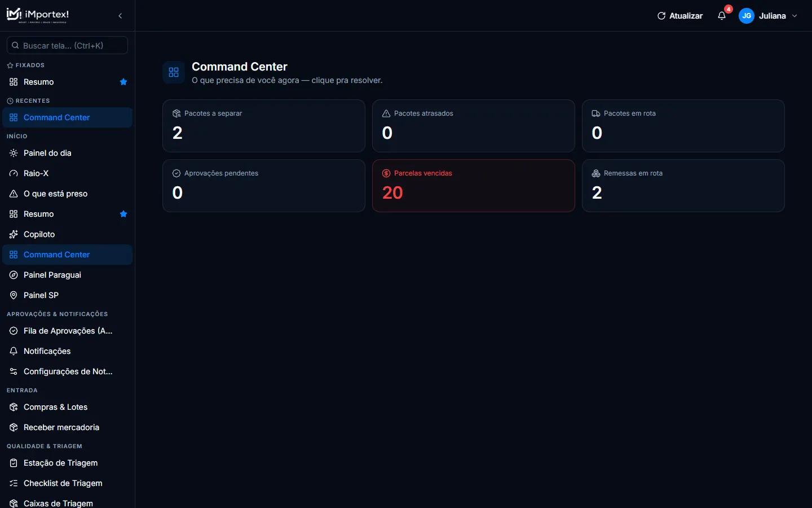Open Fila de Aprovações
This screenshot has width=812, height=508.
(67, 331)
